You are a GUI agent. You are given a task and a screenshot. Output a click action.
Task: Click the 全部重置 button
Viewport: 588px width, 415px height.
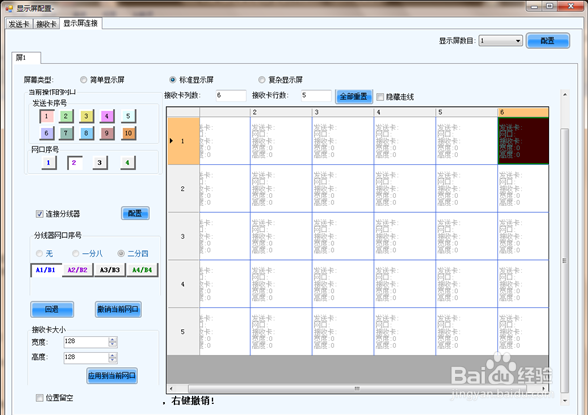tap(354, 97)
